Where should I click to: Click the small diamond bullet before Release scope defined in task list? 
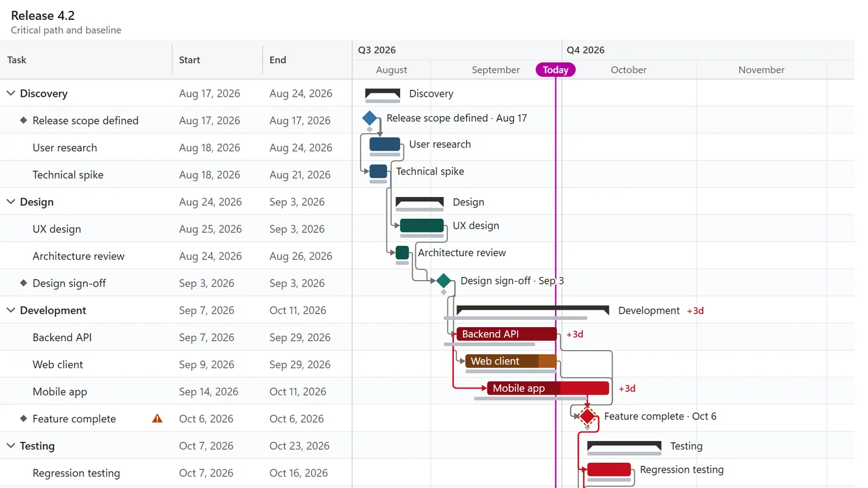click(24, 120)
